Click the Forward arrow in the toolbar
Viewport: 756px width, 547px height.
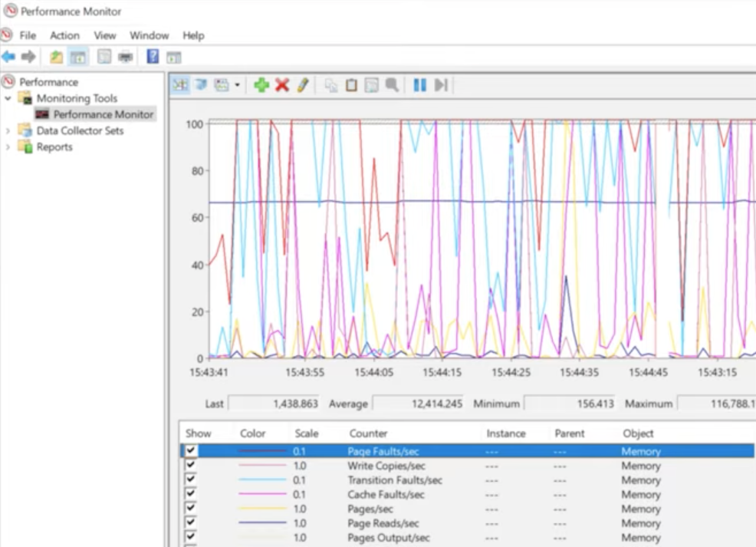click(x=28, y=57)
